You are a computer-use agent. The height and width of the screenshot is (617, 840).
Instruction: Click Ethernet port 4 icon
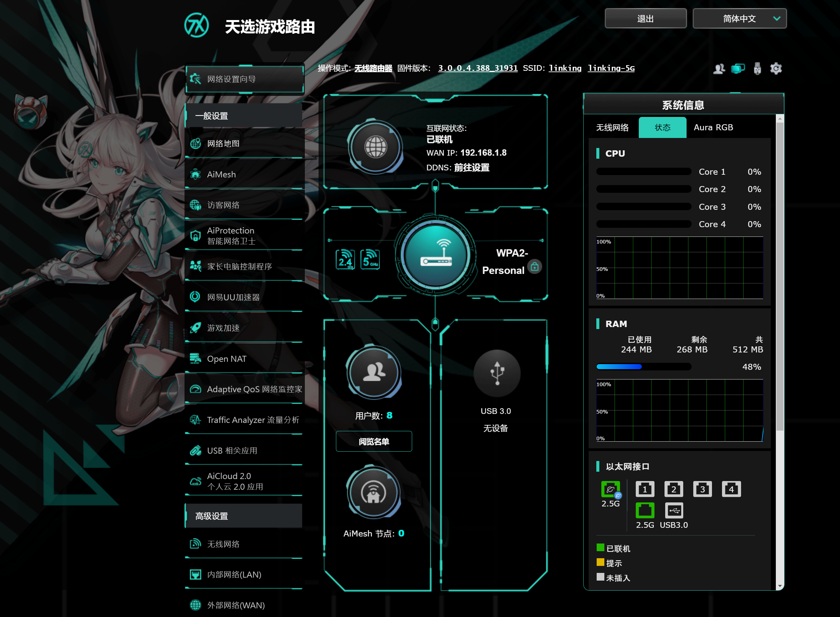731,489
